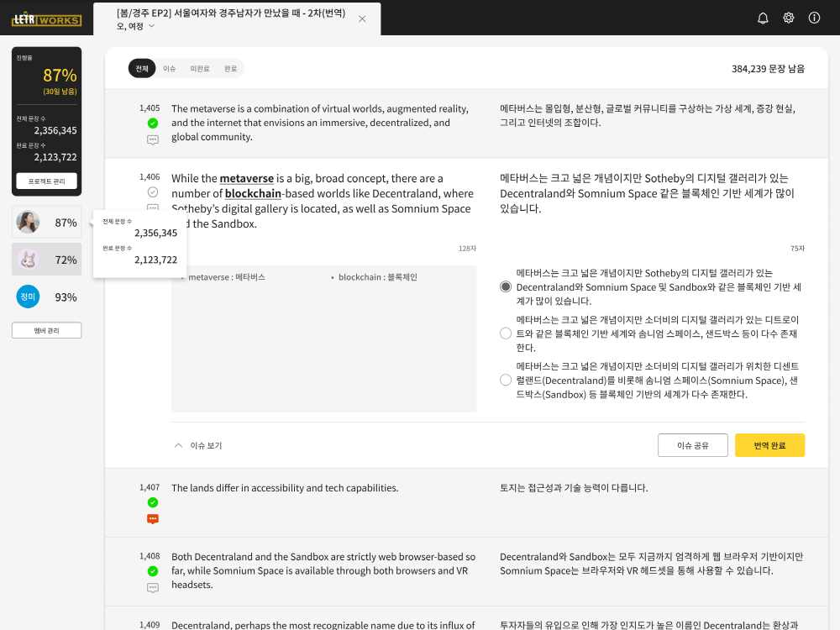
Task: Click the 번역 완료 button
Action: click(x=769, y=445)
